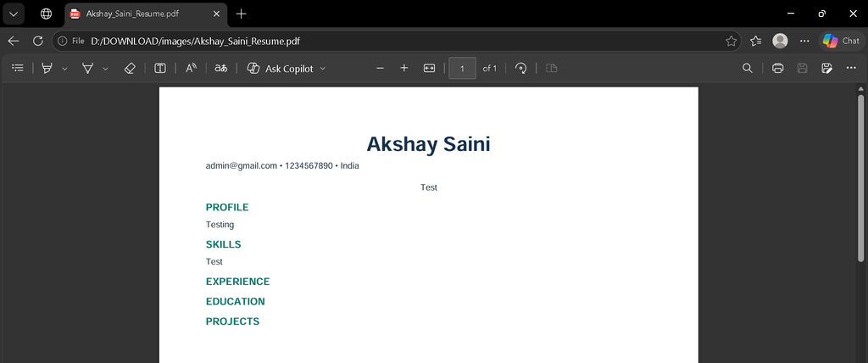Click the EXPERIENCE section heading
This screenshot has width=868, height=363.
point(237,282)
